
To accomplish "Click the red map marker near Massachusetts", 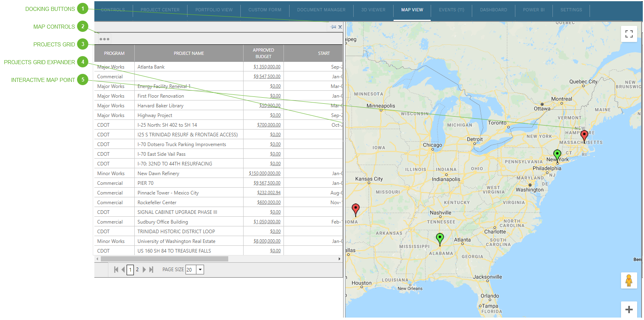I will coord(584,137).
